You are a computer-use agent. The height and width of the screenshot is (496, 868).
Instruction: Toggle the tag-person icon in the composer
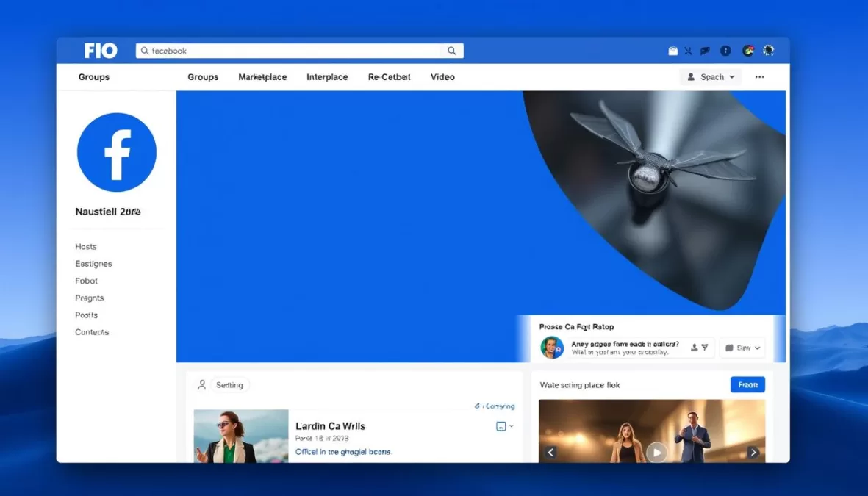click(x=695, y=346)
